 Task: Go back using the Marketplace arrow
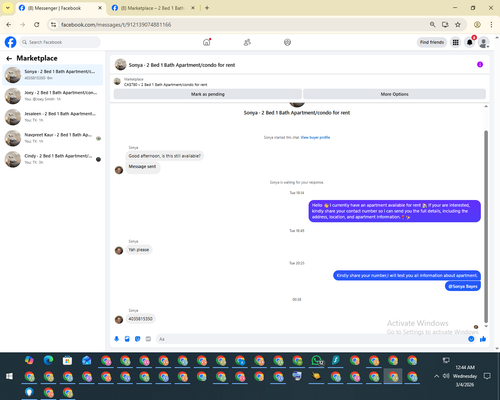[9, 59]
